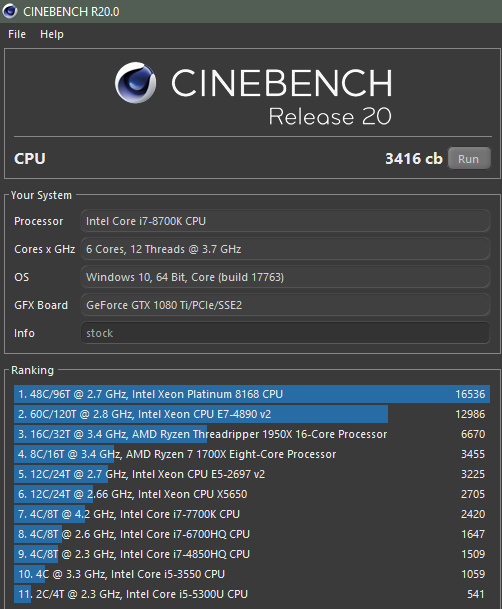Viewport: 502px width, 609px height.
Task: Click the Cinebench title bar app icon
Action: pos(10,11)
